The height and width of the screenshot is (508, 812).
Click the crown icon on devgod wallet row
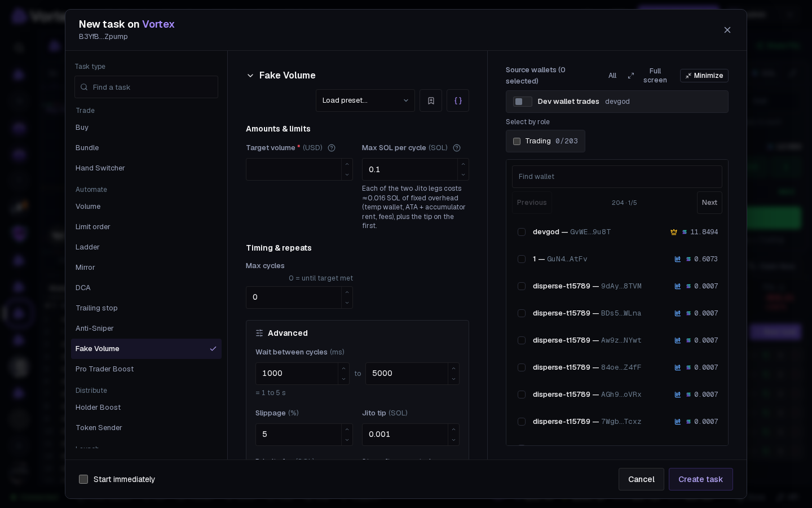(673, 232)
